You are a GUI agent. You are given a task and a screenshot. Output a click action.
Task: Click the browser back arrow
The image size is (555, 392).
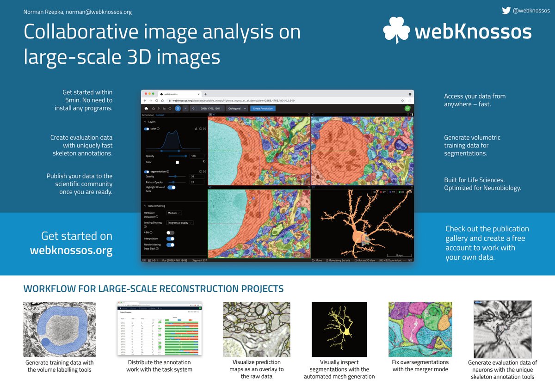[145, 101]
